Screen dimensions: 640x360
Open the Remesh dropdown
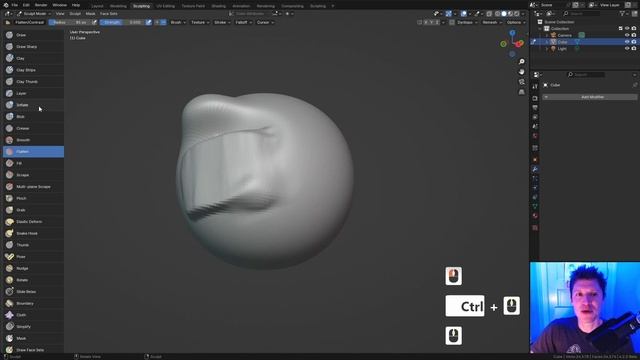click(492, 22)
